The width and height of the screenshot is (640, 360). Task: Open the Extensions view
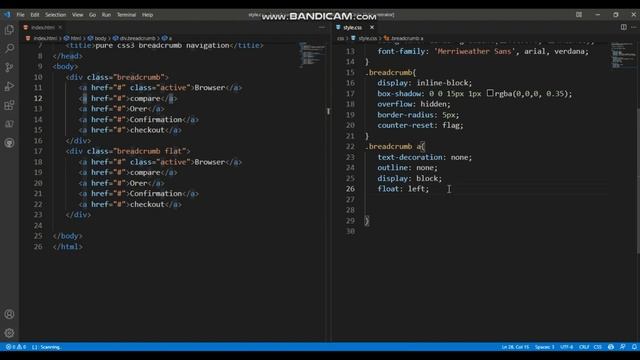pyautogui.click(x=9, y=105)
